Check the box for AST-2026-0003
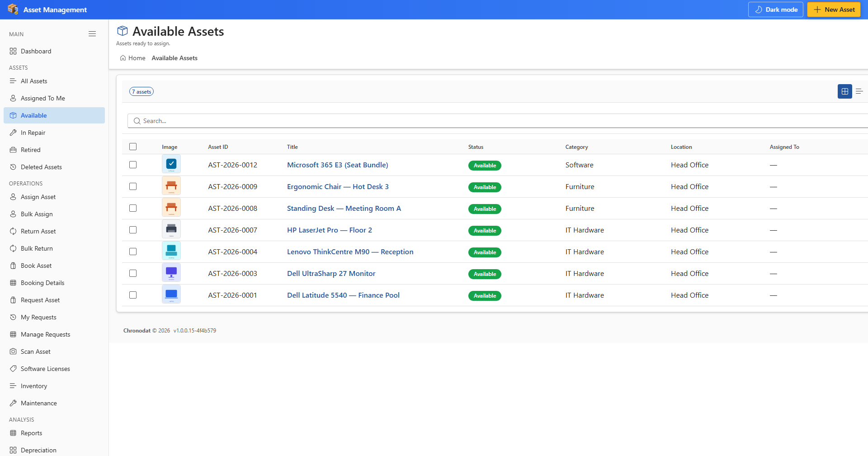The width and height of the screenshot is (868, 456). click(133, 273)
